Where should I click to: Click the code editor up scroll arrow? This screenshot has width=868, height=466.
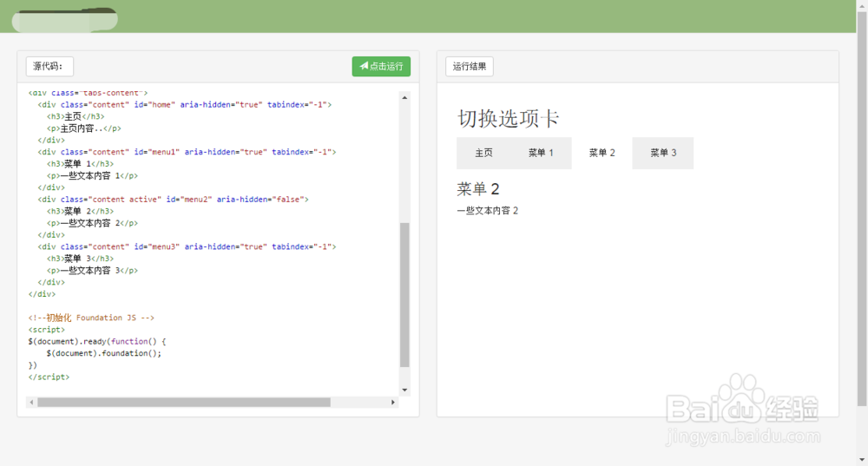404,97
